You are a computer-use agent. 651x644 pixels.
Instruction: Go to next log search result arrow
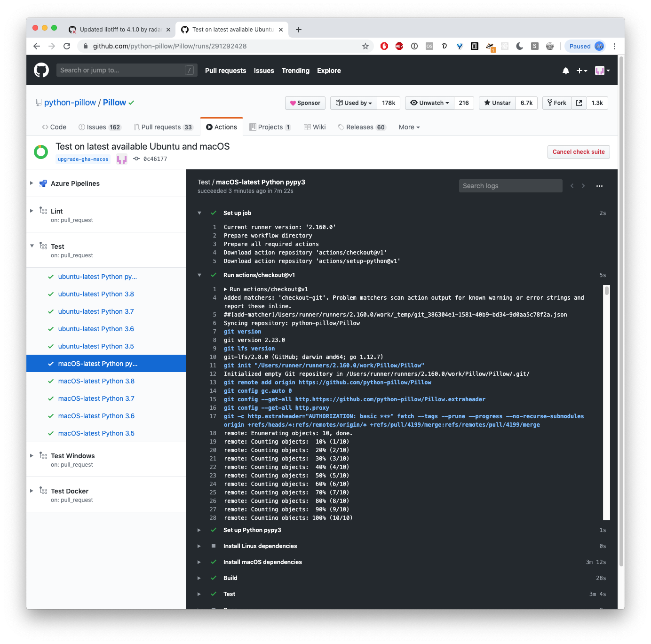(583, 186)
